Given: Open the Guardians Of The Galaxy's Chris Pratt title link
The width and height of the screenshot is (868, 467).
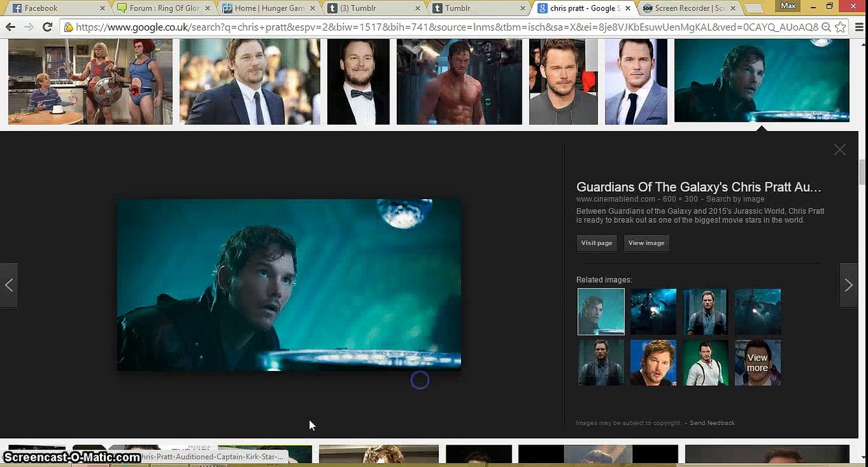Looking at the screenshot, I should pyautogui.click(x=699, y=187).
